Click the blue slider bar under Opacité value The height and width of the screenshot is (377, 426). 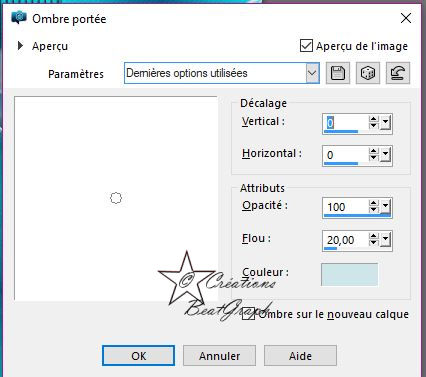357,215
